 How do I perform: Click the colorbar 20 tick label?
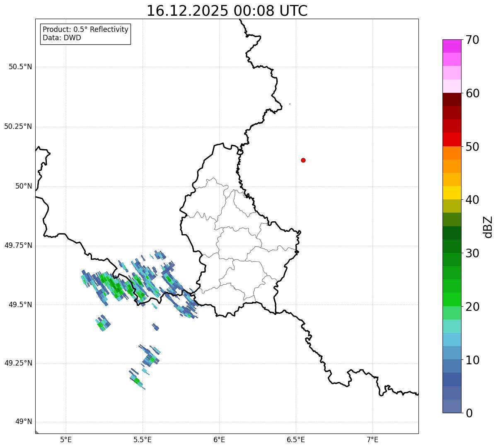coord(472,307)
